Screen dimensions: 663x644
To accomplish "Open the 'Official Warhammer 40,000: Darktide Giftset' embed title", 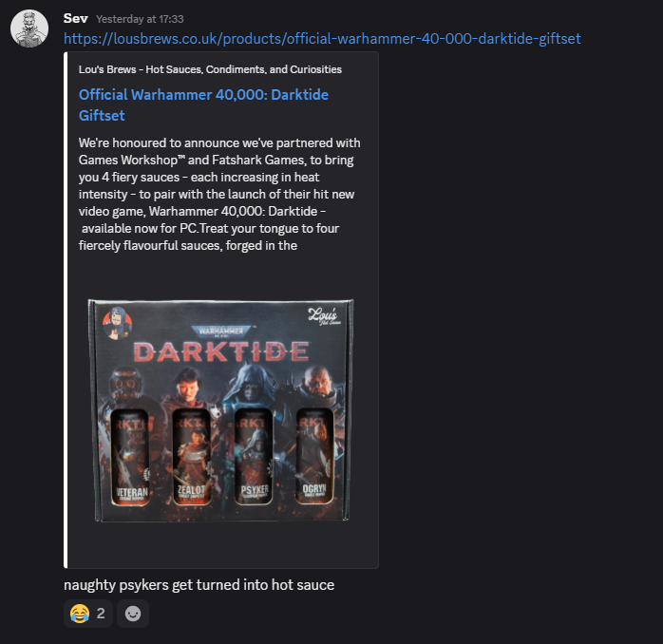I will pos(203,104).
